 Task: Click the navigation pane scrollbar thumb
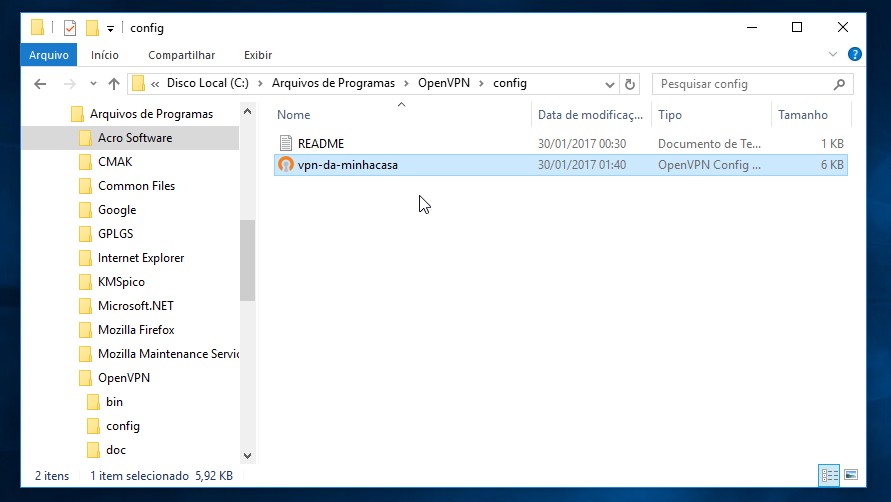(x=247, y=260)
